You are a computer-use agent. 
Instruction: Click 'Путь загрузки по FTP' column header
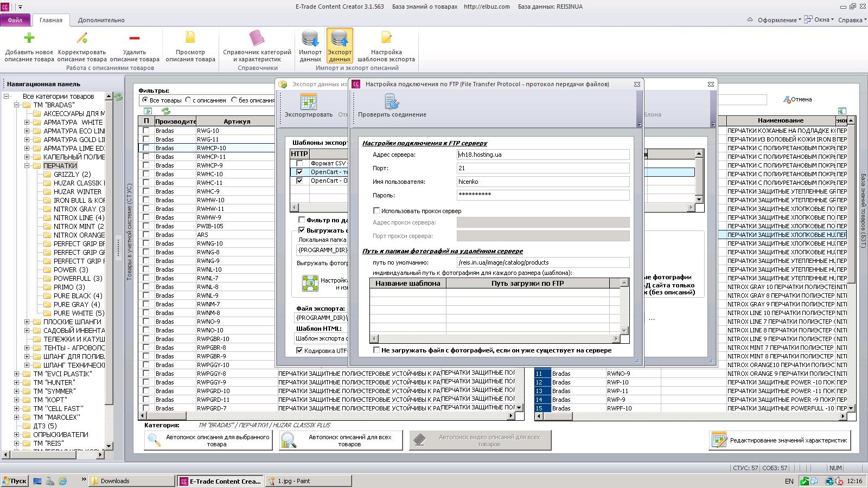(x=527, y=283)
